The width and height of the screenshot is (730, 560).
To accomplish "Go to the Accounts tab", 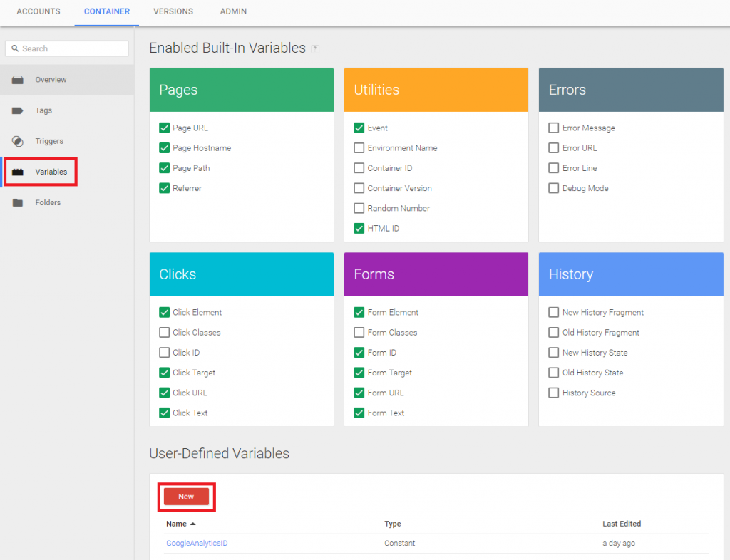I will coord(38,12).
